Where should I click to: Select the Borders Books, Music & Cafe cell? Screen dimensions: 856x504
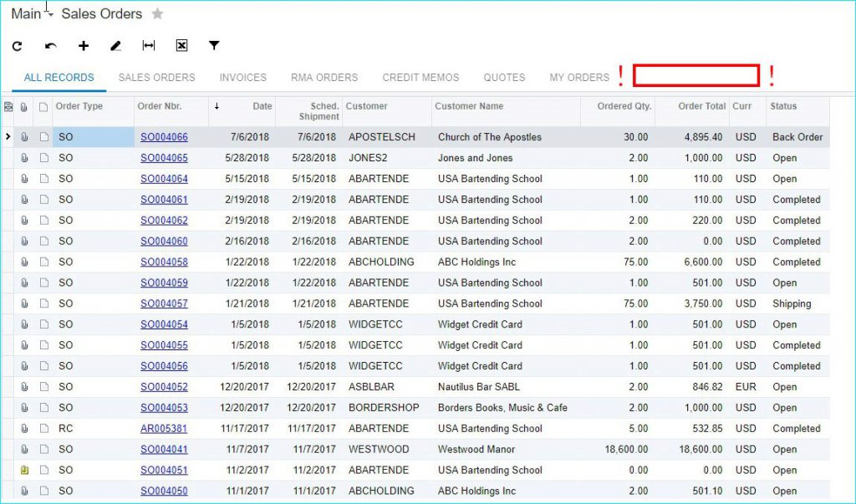[502, 408]
